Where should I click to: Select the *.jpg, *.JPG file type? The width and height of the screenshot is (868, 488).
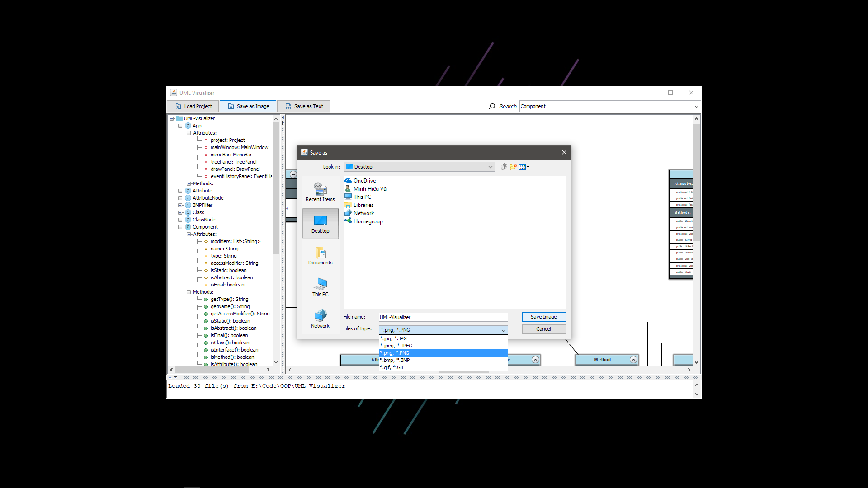pos(443,338)
